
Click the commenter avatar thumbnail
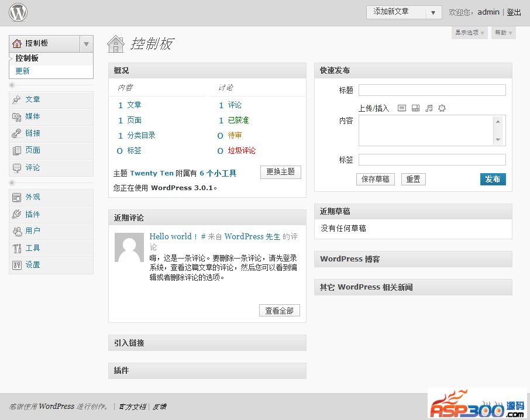[x=129, y=247]
